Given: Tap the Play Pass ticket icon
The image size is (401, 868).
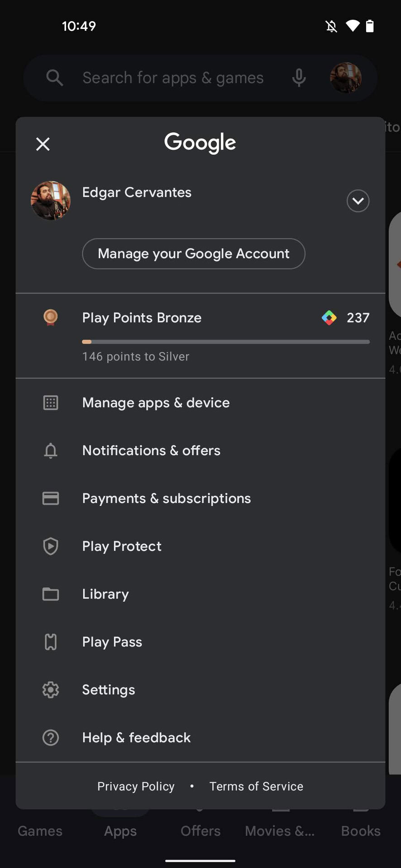Looking at the screenshot, I should 51,642.
